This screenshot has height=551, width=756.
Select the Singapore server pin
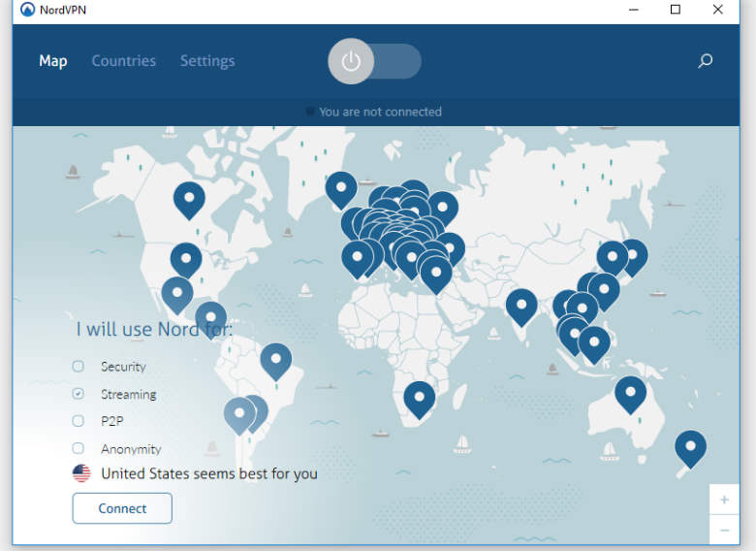coord(594,345)
